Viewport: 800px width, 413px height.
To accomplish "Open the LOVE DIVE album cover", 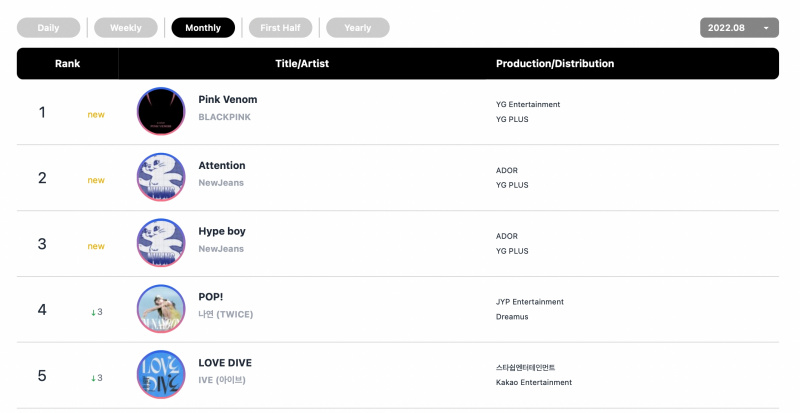I will tap(161, 375).
